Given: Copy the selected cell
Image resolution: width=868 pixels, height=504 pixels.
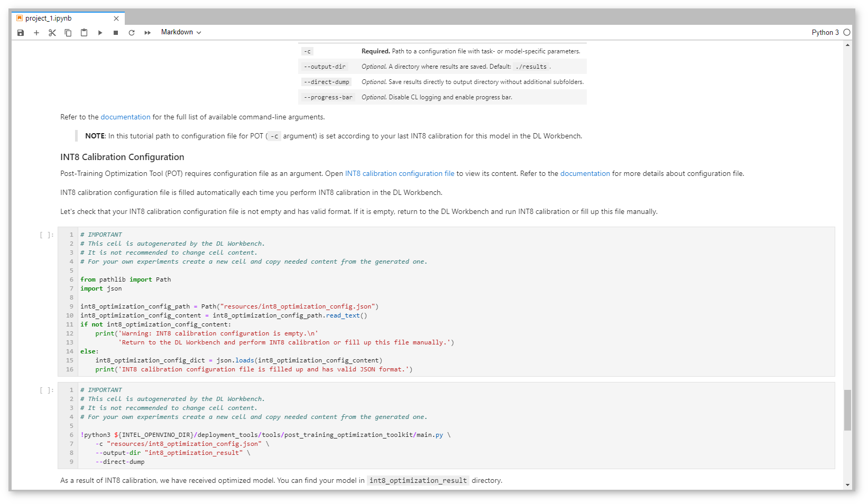Looking at the screenshot, I should pos(68,33).
